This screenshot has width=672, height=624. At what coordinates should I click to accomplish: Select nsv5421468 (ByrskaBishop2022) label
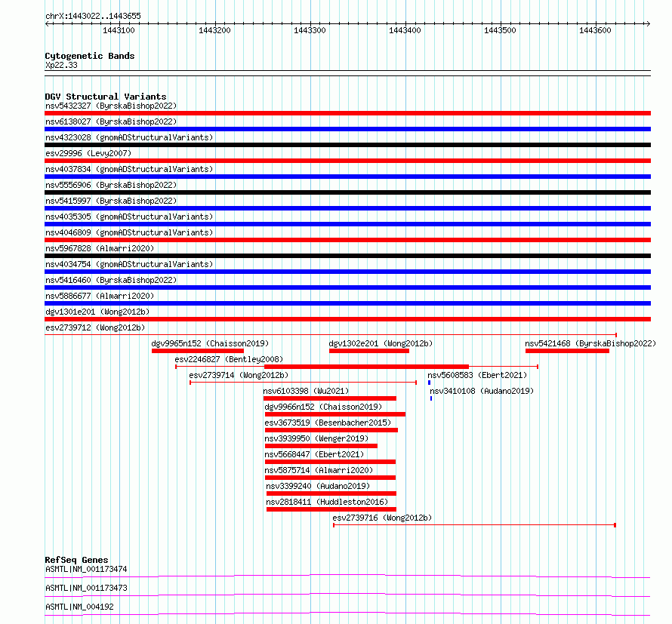[x=590, y=343]
